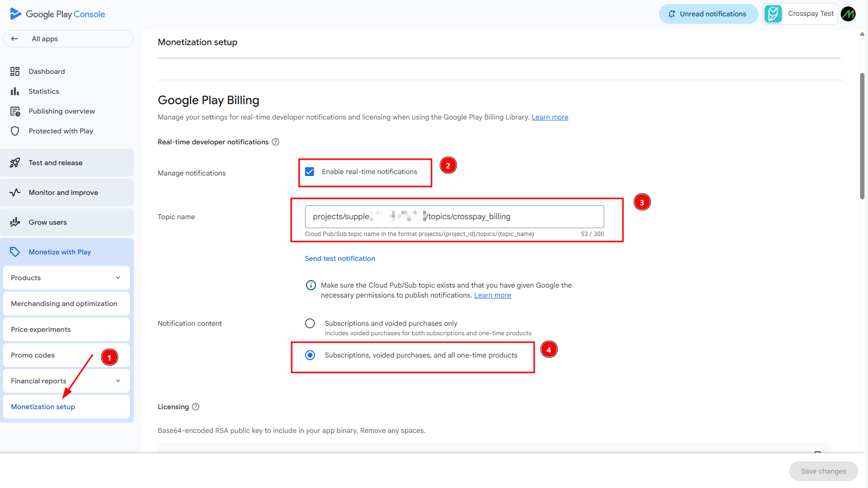This screenshot has width=868, height=488.
Task: Open Grow users section
Action: point(67,222)
